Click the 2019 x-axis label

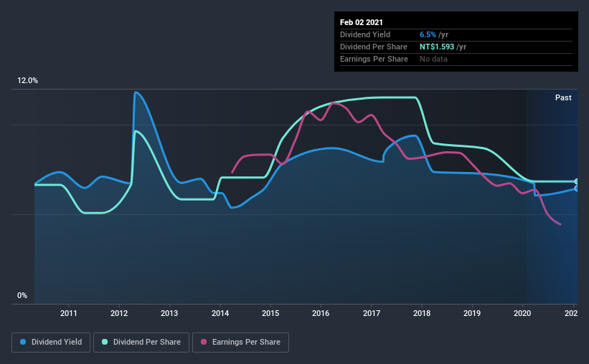(x=472, y=313)
